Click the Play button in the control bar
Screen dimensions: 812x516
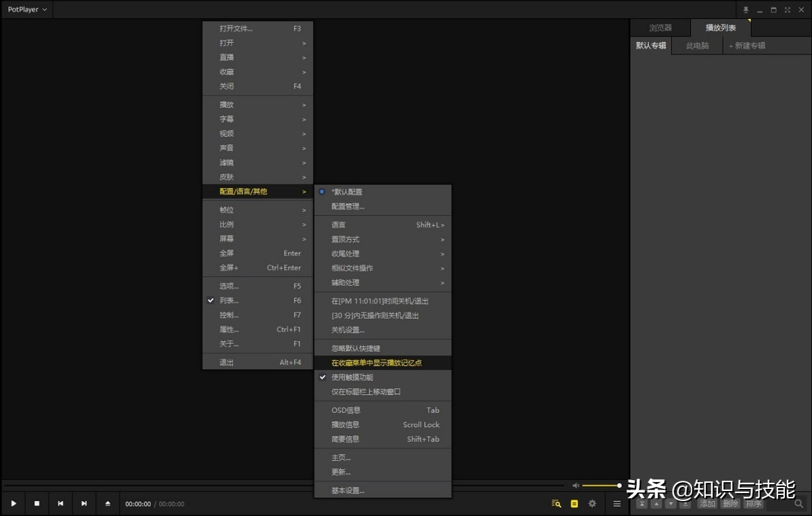13,504
